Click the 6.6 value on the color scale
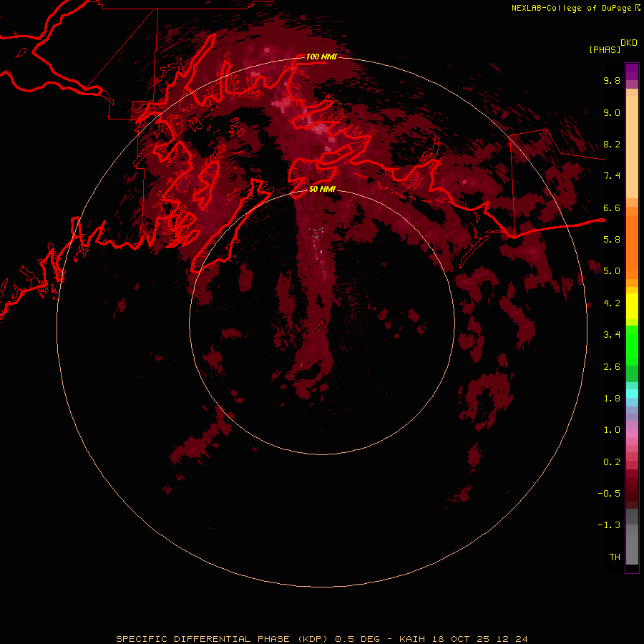Screen dimensions: 644x644 point(612,208)
